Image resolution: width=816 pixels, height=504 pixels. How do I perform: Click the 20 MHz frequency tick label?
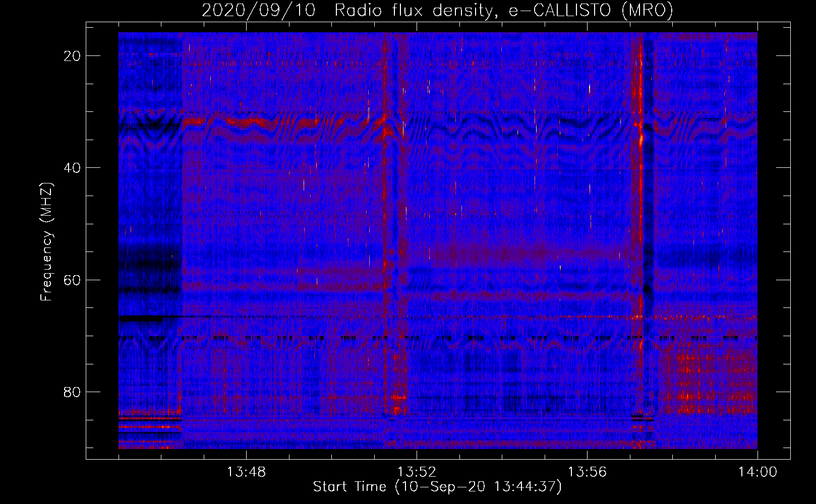[x=73, y=56]
